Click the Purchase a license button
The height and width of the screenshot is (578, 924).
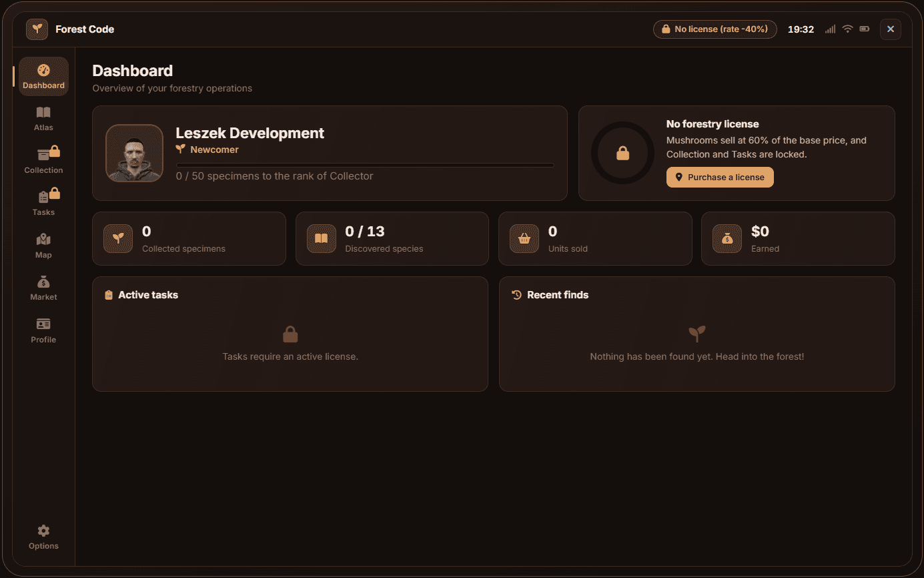click(720, 178)
